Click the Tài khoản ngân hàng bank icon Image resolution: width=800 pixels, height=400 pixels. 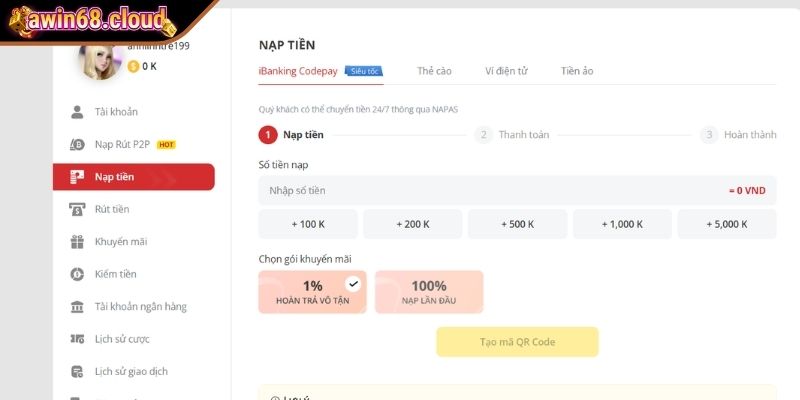tap(77, 306)
